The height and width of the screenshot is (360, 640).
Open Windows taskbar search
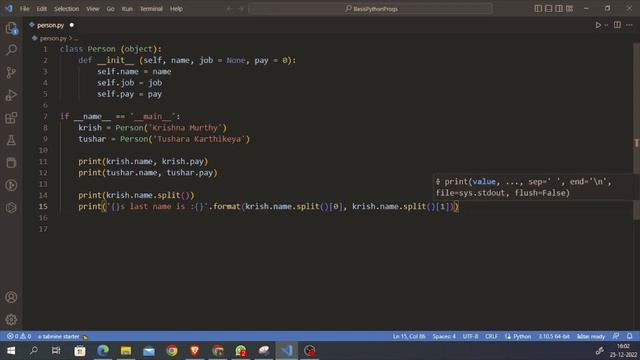coord(33,351)
